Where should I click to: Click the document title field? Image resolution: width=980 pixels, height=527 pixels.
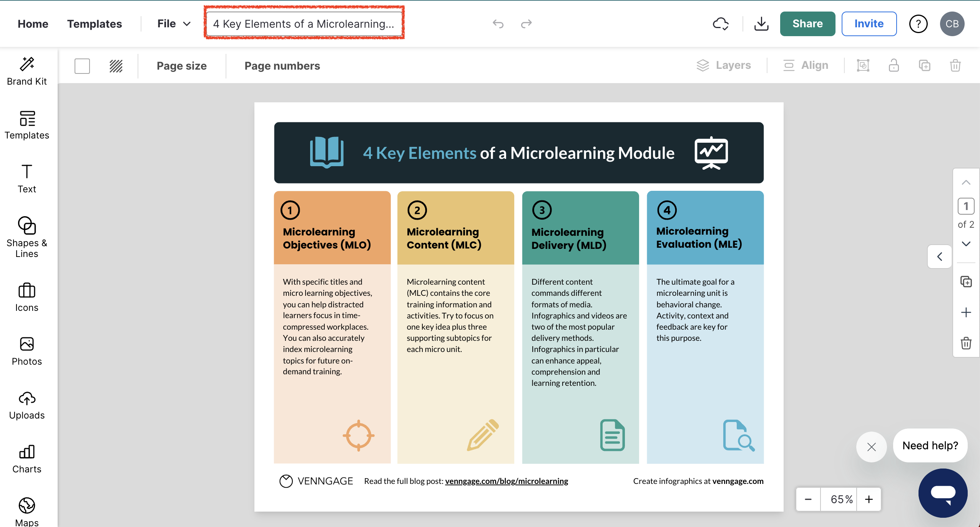[304, 23]
